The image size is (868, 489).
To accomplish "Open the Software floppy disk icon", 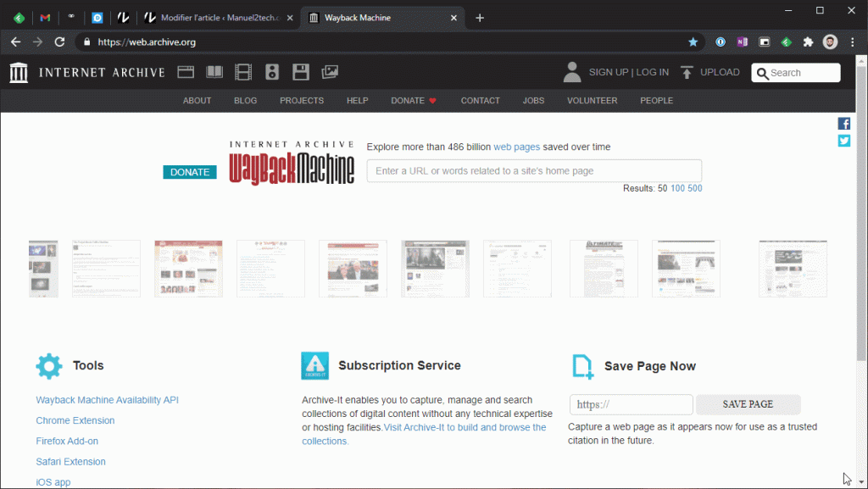I will point(301,72).
